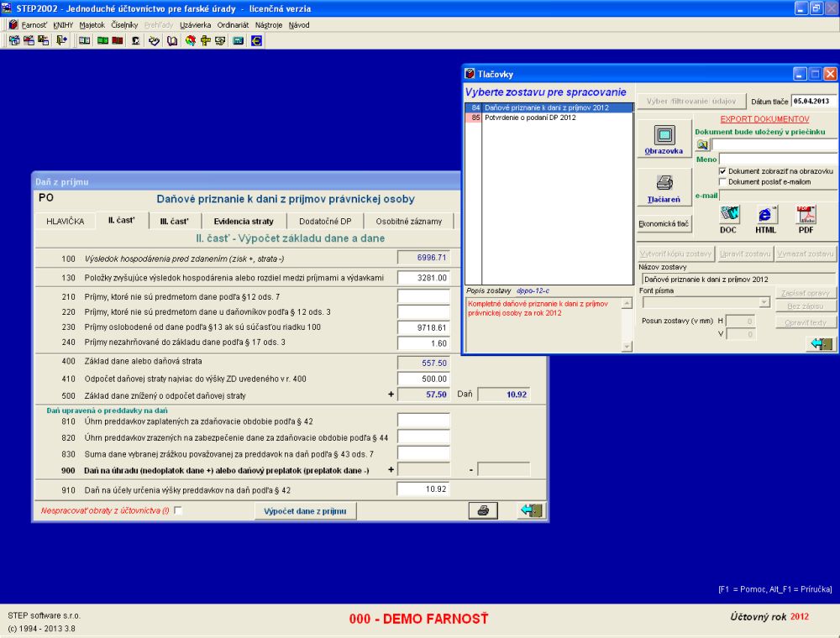The width and height of the screenshot is (840, 638).
Task: Click the open grey book toolbar icon
Action: point(85,40)
